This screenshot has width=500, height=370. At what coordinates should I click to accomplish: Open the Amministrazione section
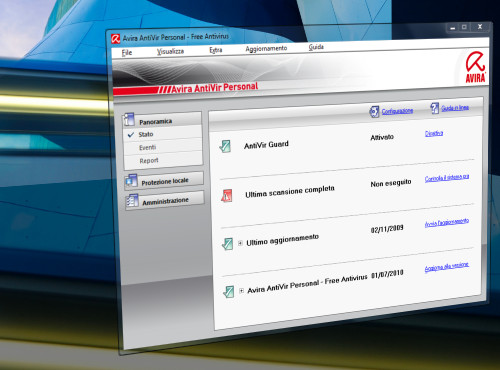tap(165, 201)
